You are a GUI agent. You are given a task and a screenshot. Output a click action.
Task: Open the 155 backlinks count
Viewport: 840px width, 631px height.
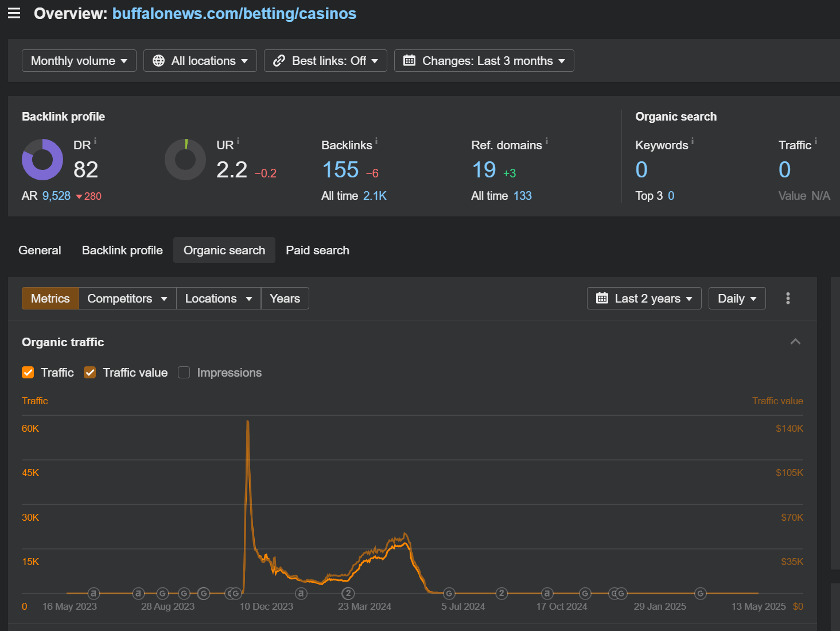pyautogui.click(x=340, y=170)
